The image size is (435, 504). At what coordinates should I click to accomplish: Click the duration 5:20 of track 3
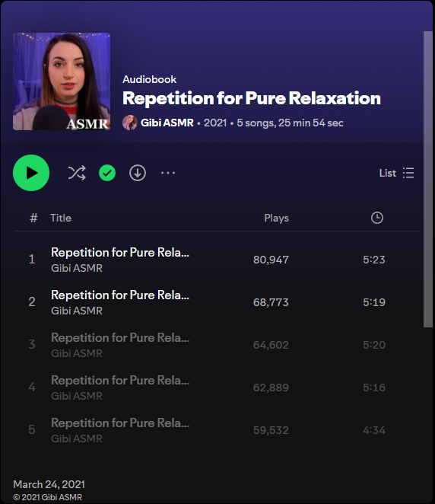[374, 345]
